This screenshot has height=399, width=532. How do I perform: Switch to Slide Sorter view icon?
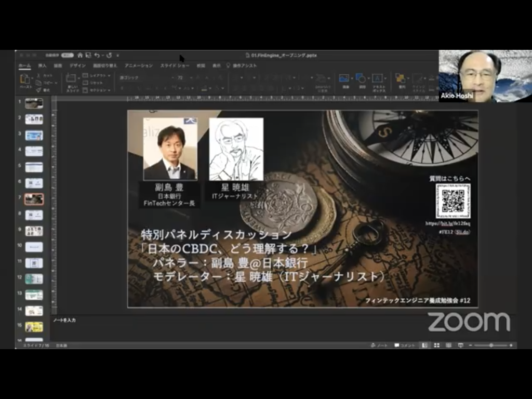(x=436, y=345)
